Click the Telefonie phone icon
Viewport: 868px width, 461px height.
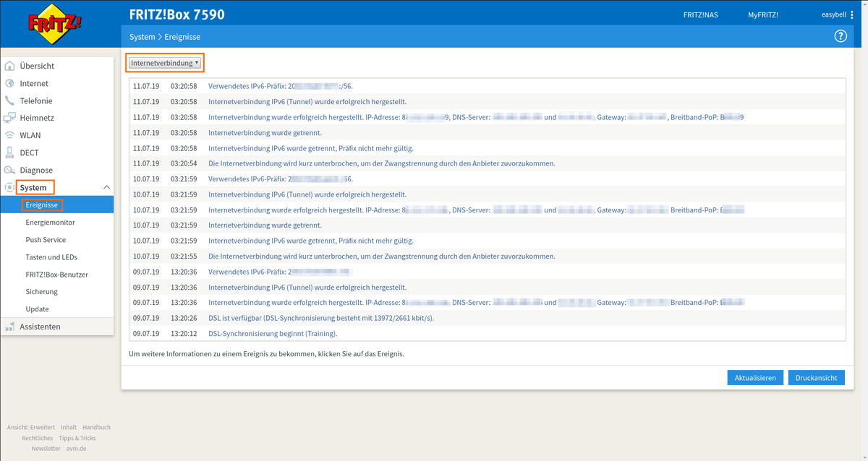coord(9,101)
